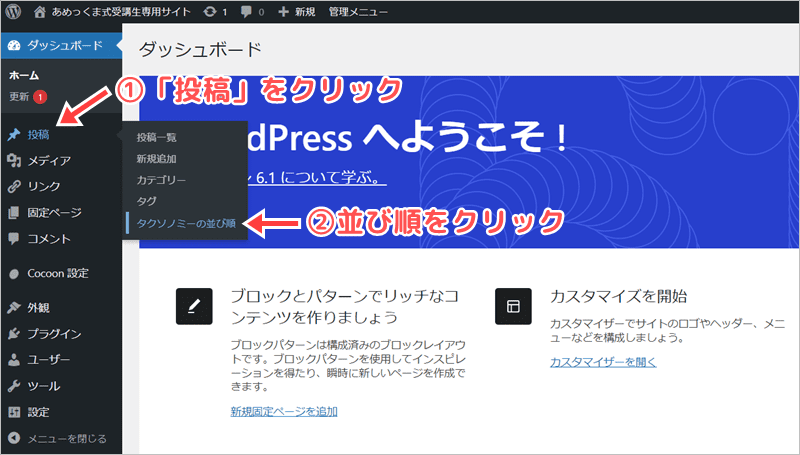Click the 新規固定ページを追加 link
The height and width of the screenshot is (455, 800).
[x=283, y=411]
